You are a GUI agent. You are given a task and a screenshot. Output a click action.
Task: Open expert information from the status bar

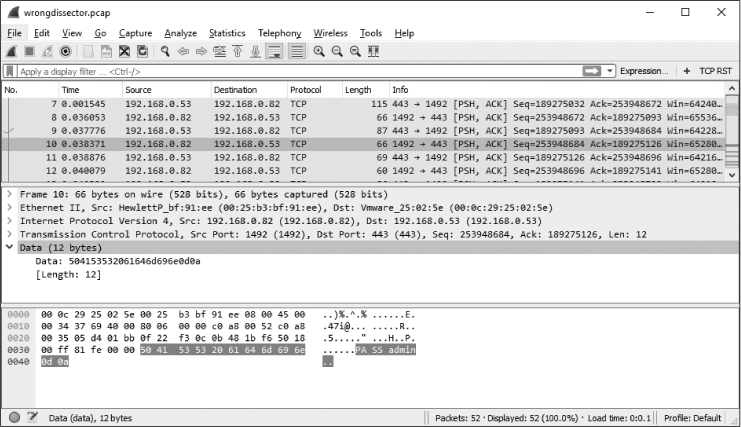click(x=14, y=417)
